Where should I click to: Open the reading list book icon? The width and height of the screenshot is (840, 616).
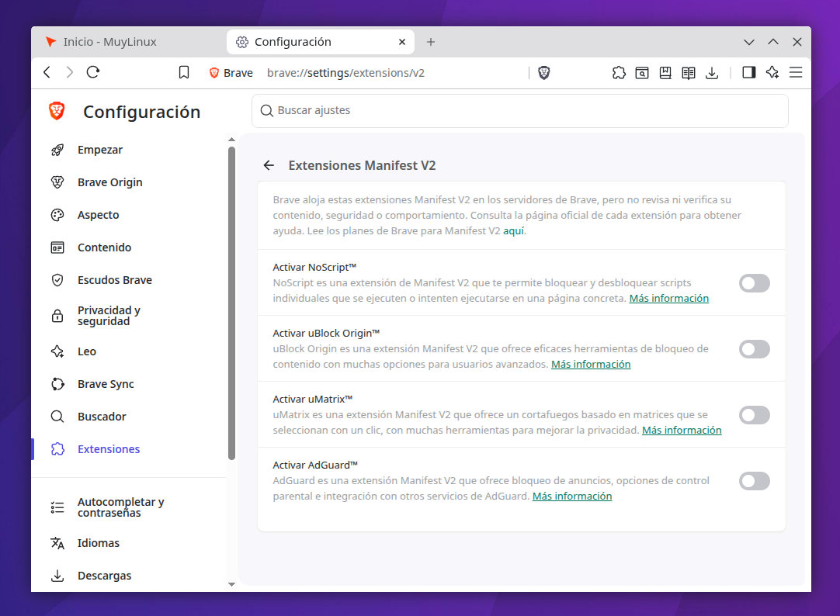689,73
